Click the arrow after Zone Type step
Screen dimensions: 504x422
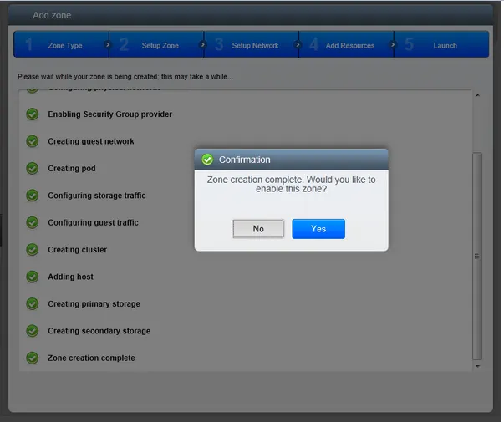108,44
